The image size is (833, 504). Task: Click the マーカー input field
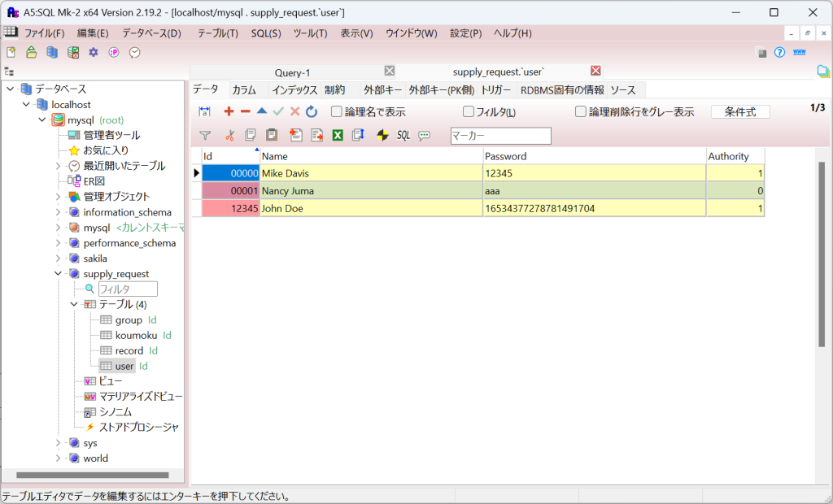(x=500, y=136)
